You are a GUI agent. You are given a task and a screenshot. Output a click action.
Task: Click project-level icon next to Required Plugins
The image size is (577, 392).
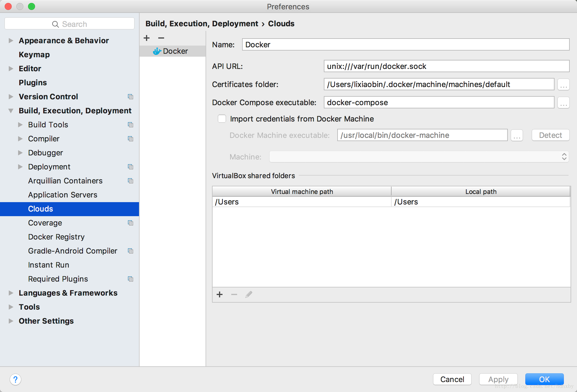(131, 279)
